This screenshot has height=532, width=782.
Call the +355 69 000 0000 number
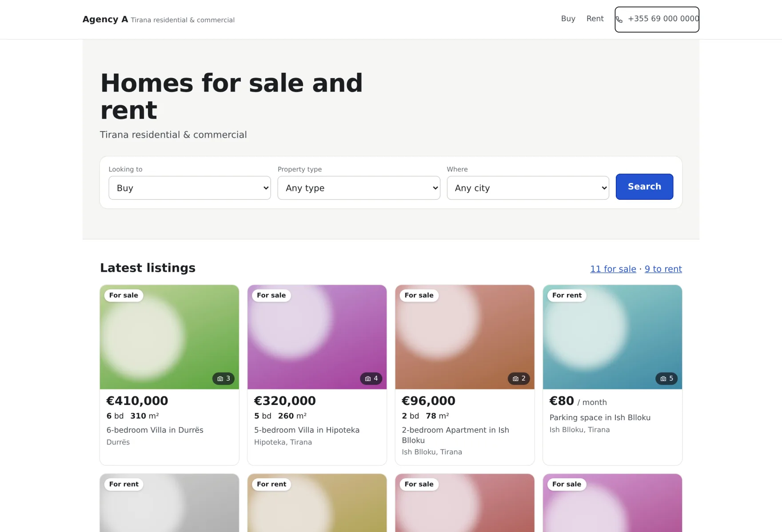657,20
